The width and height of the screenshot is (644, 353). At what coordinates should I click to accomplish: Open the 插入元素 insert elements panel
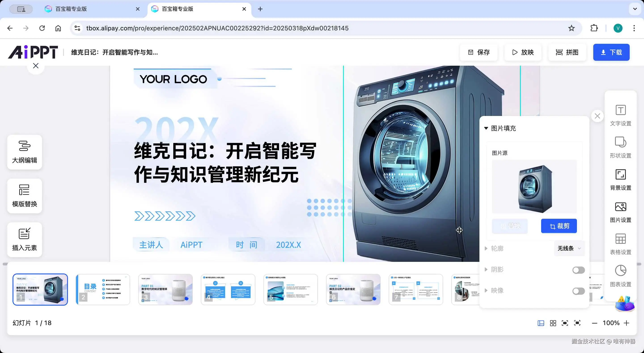click(24, 239)
